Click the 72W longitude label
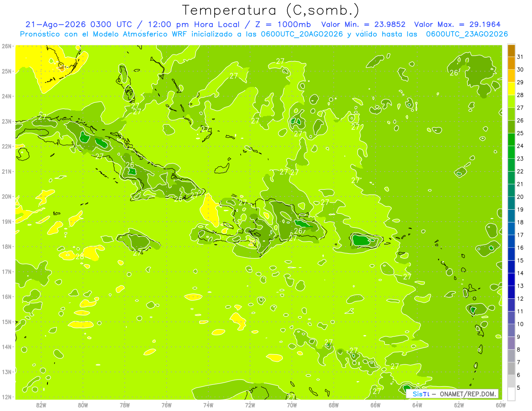 click(250, 405)
